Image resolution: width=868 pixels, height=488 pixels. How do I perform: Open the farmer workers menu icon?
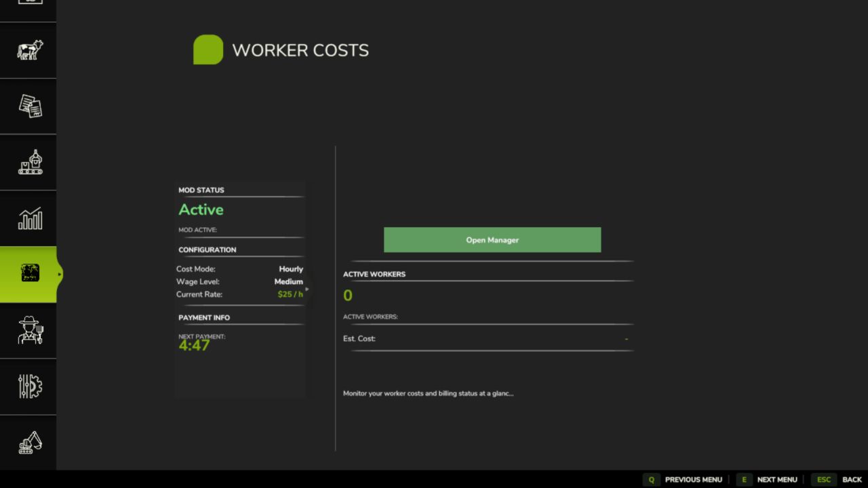[x=28, y=330]
